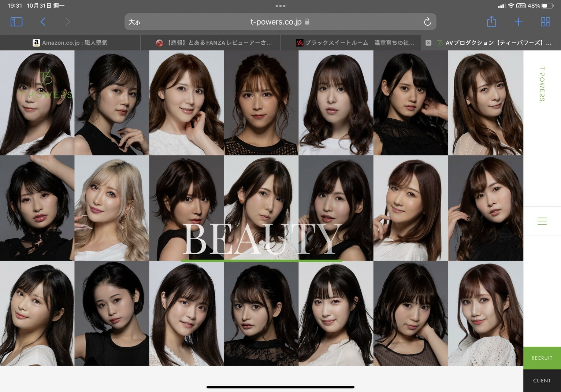
Task: Open the Share sheet
Action: pos(491,22)
